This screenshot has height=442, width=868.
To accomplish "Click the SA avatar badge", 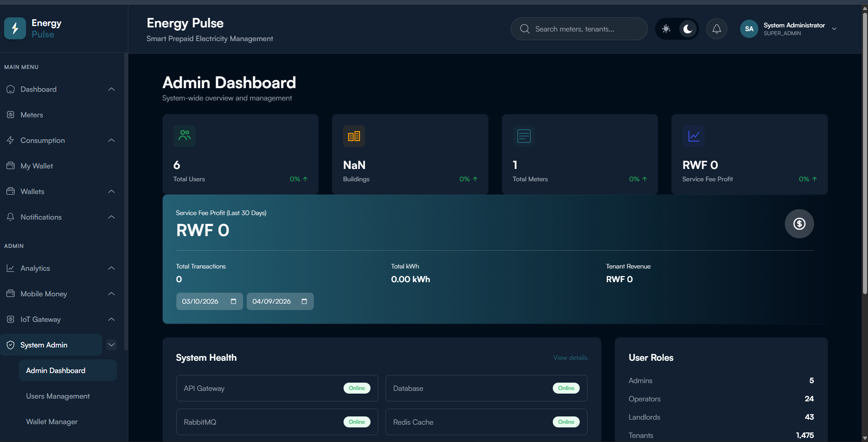I will click(749, 28).
